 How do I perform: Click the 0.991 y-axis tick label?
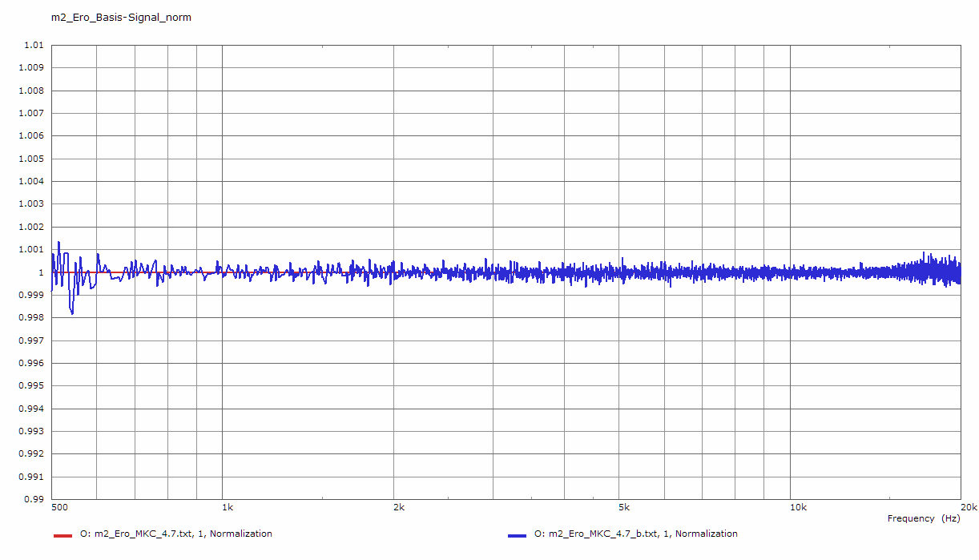30,477
